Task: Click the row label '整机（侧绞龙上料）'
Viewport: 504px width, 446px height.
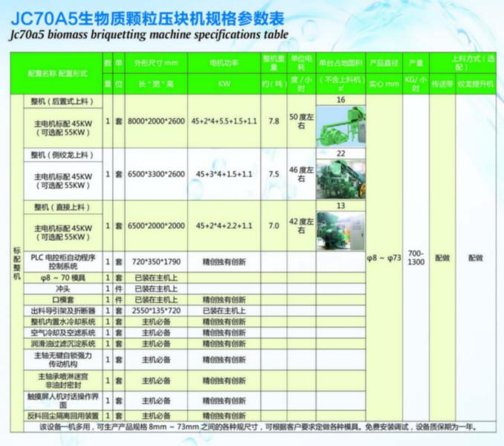Action: coord(62,155)
